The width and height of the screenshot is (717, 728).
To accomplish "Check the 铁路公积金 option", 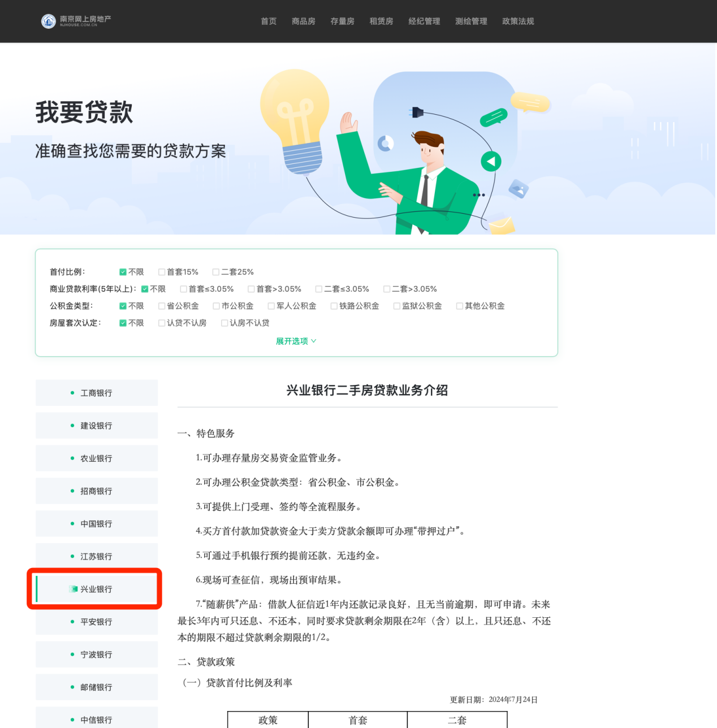I will (334, 306).
